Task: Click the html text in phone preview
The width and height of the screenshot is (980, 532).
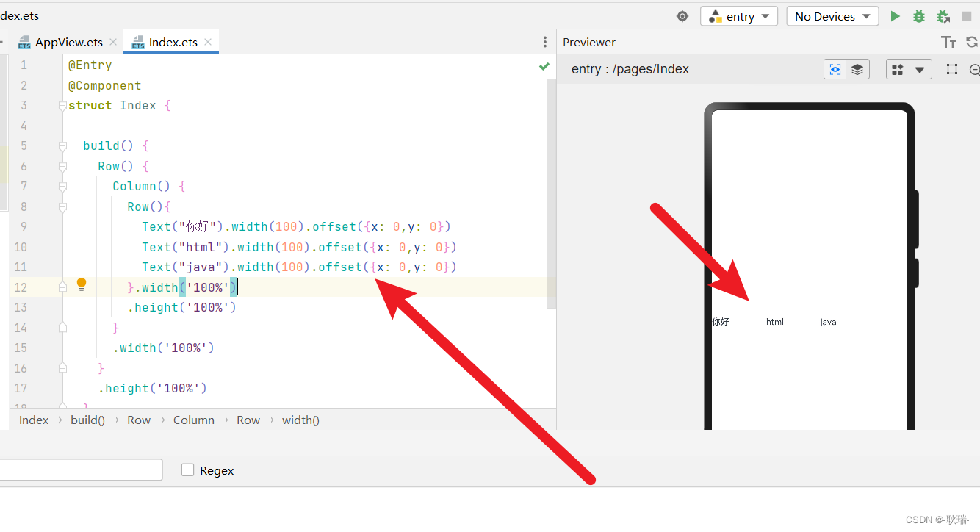Action: coord(775,322)
